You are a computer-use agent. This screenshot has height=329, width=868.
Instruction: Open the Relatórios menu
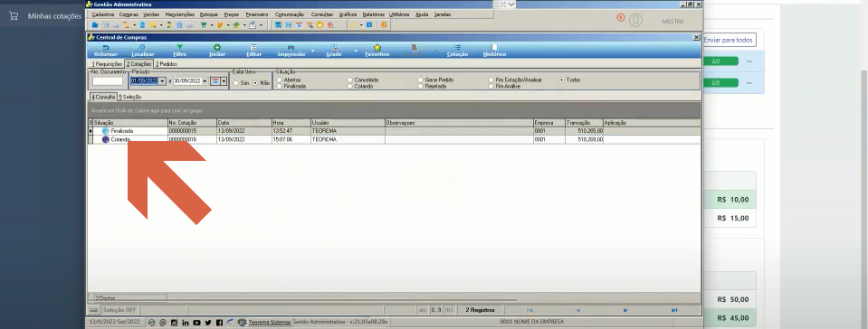tap(374, 14)
